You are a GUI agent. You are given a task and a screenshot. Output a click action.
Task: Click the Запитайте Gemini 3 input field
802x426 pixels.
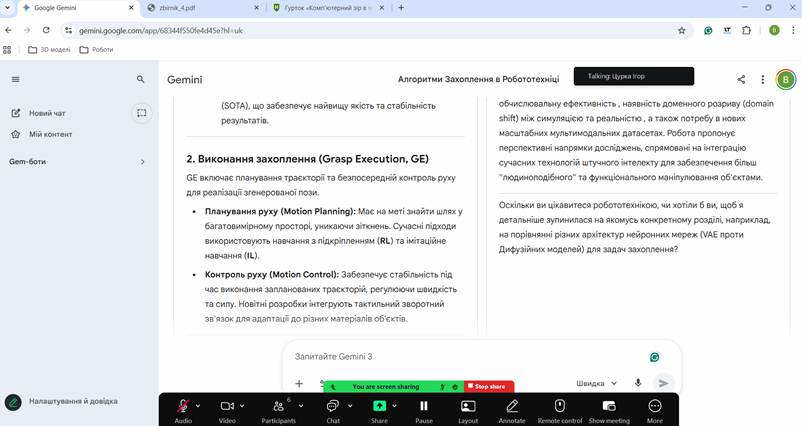pos(460,357)
